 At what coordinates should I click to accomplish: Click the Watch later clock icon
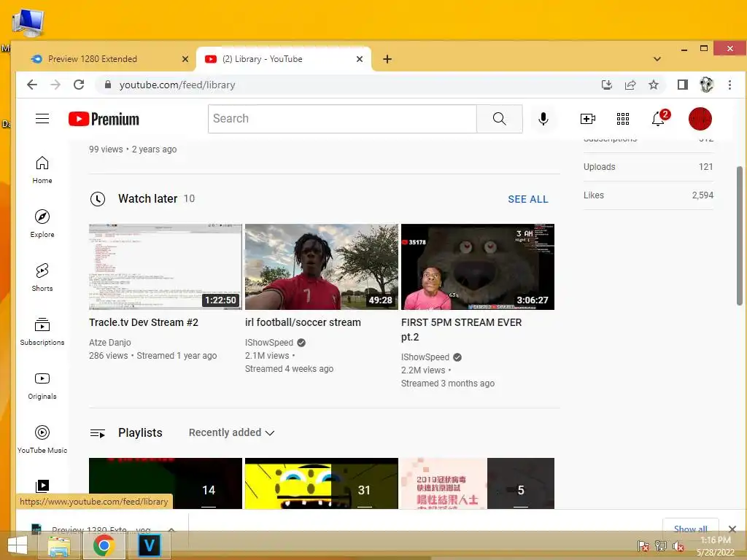pos(98,199)
